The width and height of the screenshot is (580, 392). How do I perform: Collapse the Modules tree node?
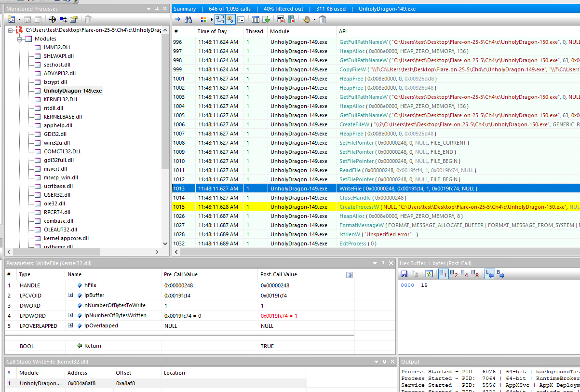coord(20,39)
